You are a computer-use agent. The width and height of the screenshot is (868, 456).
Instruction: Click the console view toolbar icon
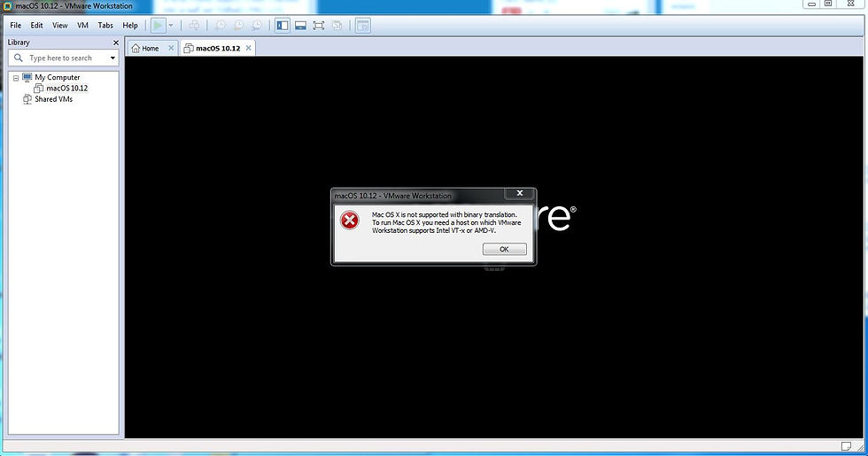362,26
